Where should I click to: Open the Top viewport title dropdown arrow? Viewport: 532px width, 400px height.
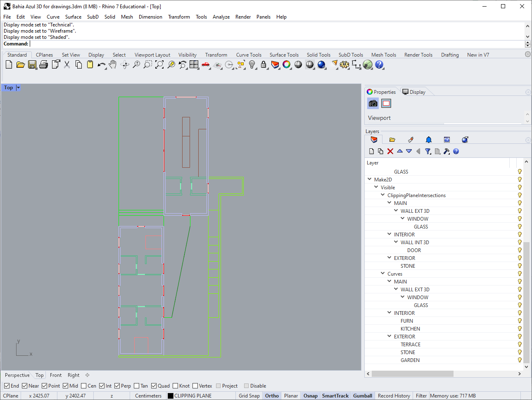pos(18,88)
